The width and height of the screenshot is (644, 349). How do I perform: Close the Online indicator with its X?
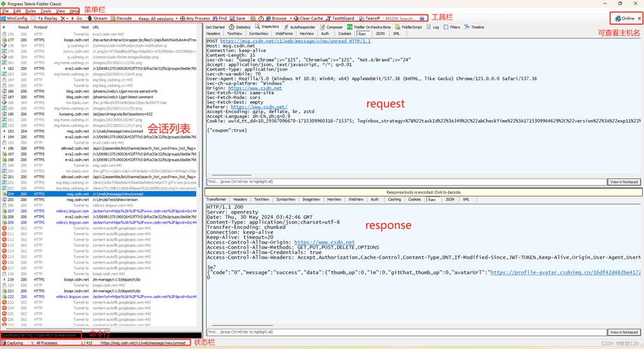639,19
